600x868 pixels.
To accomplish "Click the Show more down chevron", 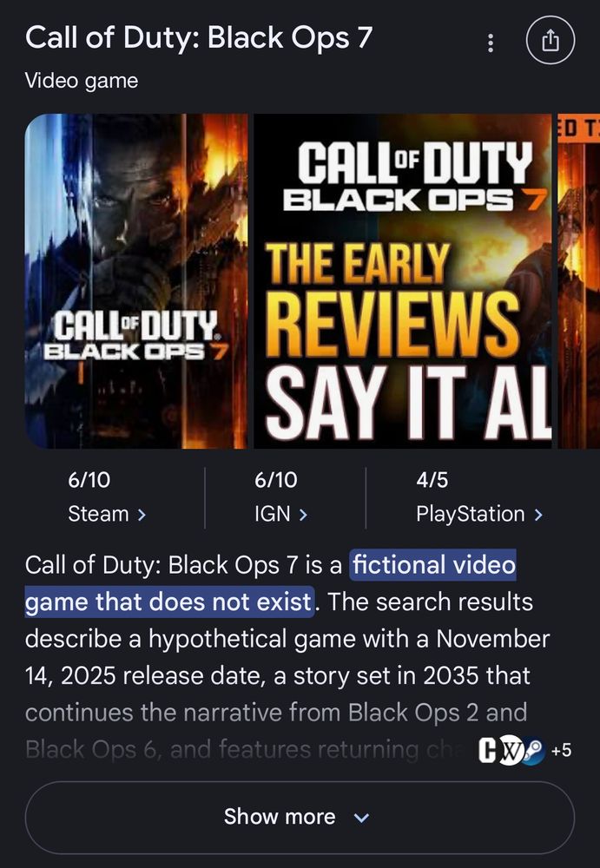I will tap(361, 818).
